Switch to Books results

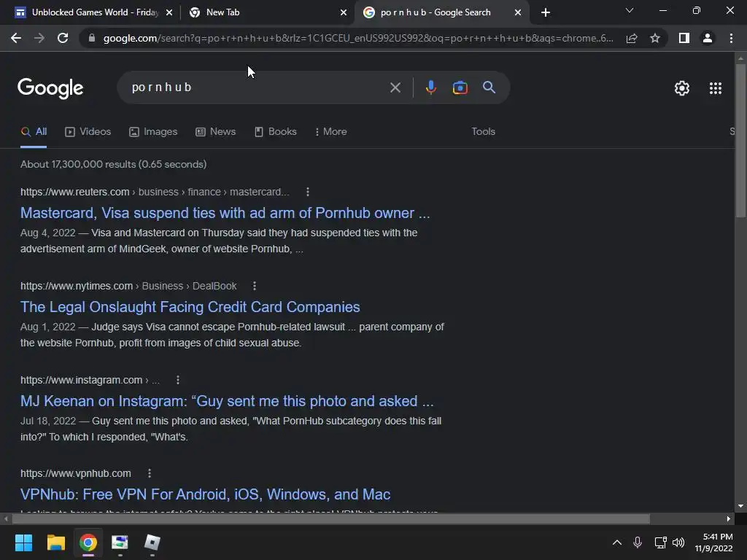point(275,131)
